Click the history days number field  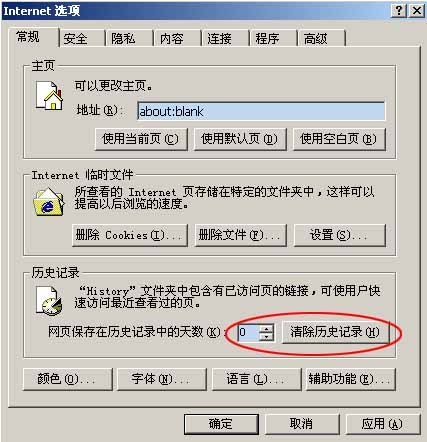coord(248,332)
